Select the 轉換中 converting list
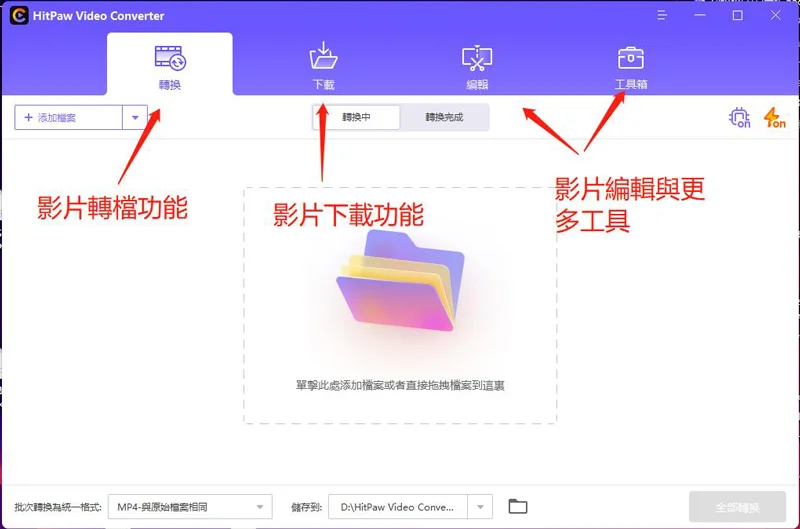 click(x=356, y=117)
